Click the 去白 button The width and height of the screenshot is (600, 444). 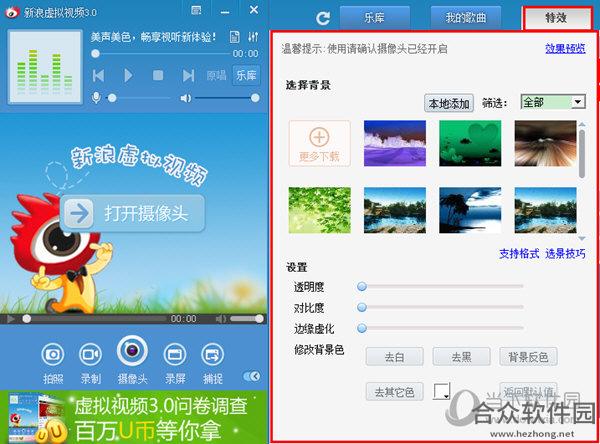pyautogui.click(x=395, y=357)
